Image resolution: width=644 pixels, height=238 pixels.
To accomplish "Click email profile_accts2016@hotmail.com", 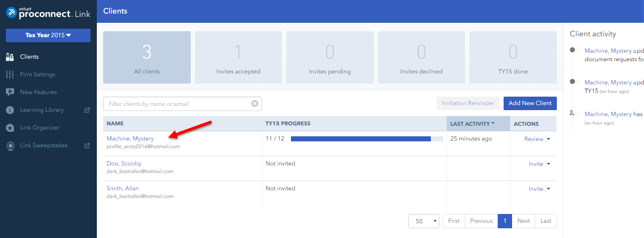I will point(143,146).
